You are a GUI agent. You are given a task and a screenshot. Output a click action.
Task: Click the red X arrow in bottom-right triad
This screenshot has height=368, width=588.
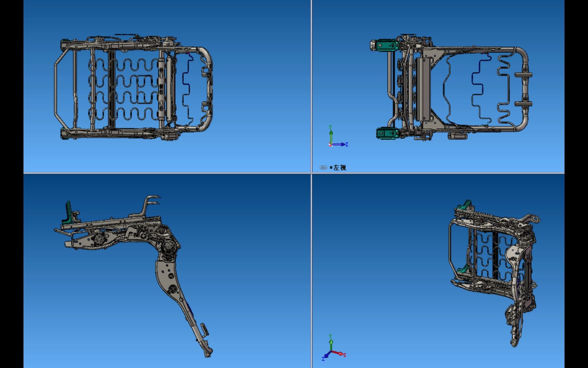click(341, 353)
